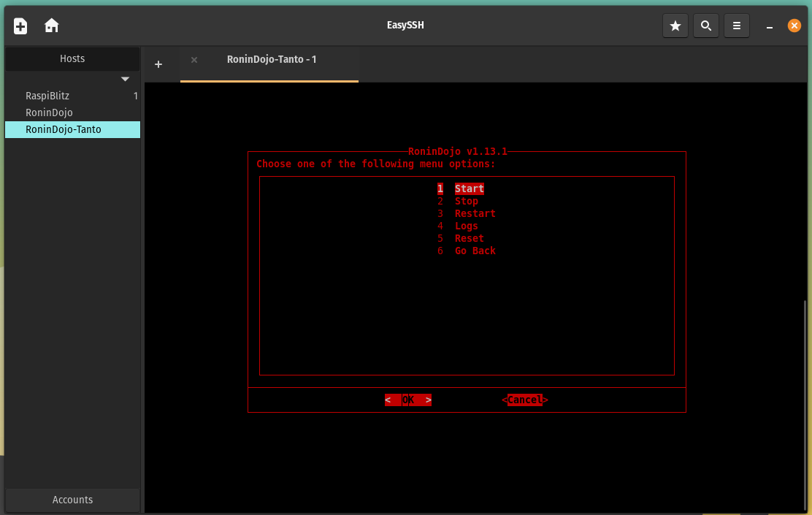812x515 pixels.
Task: Choose the Restart menu option
Action: [x=475, y=213]
